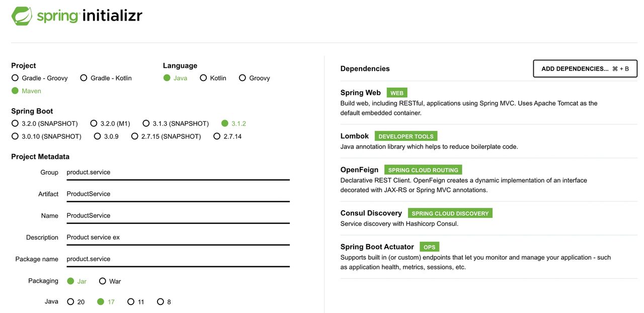Open the Add Dependencies dialog

point(585,69)
